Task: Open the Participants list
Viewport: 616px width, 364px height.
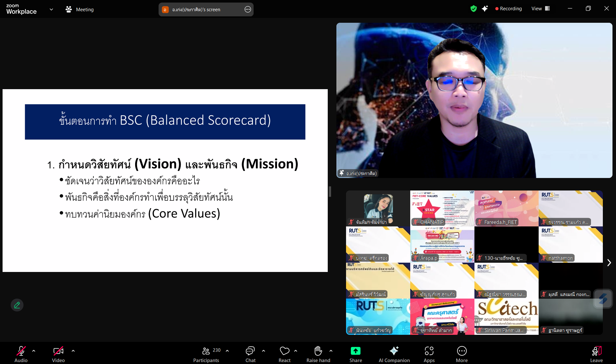Action: [206, 351]
